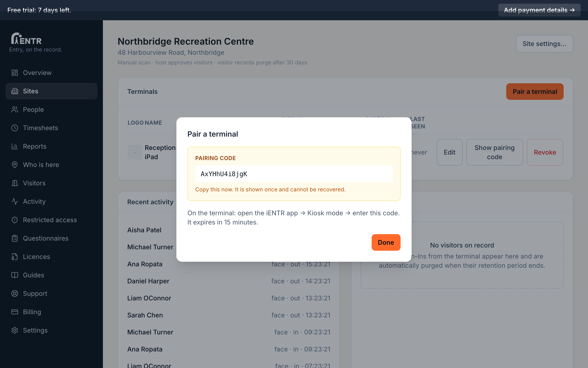This screenshot has width=588, height=368.
Task: Click the Visitors door icon
Action: coord(14,183)
